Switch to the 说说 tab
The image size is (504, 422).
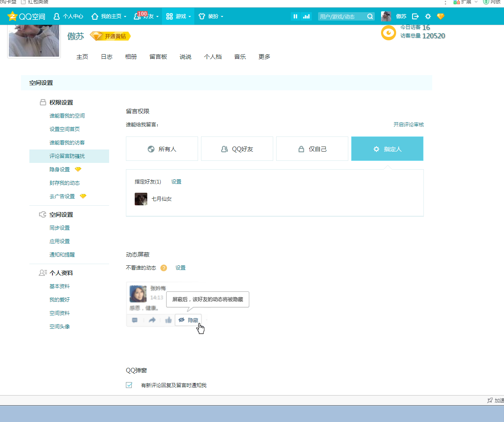tap(185, 57)
